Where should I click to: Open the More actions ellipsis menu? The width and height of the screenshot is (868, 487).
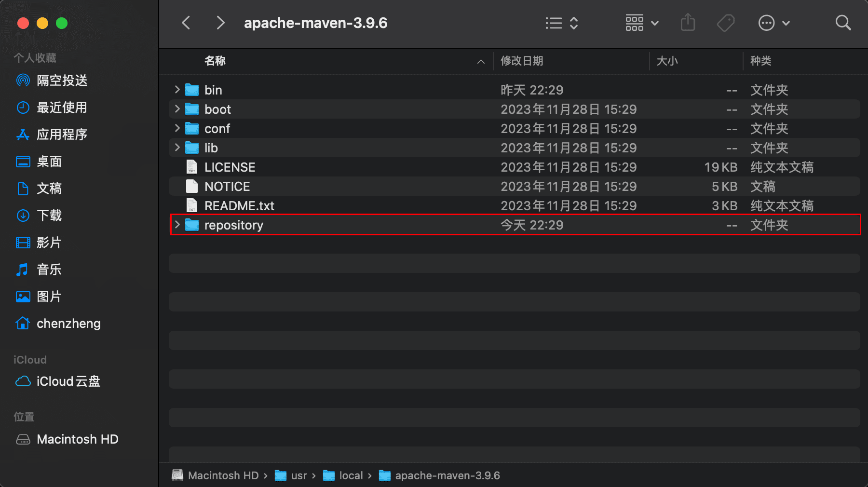click(x=774, y=23)
